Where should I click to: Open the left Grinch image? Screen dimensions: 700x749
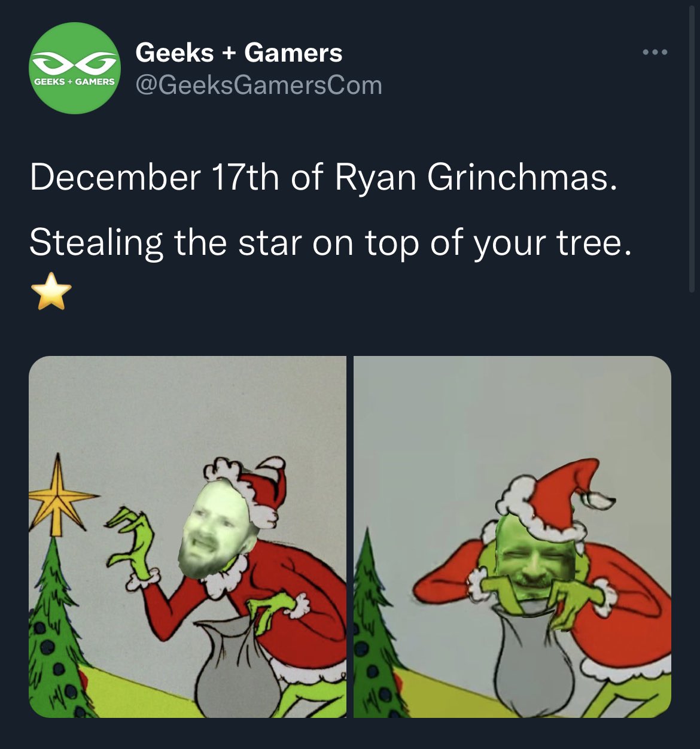pyautogui.click(x=187, y=537)
